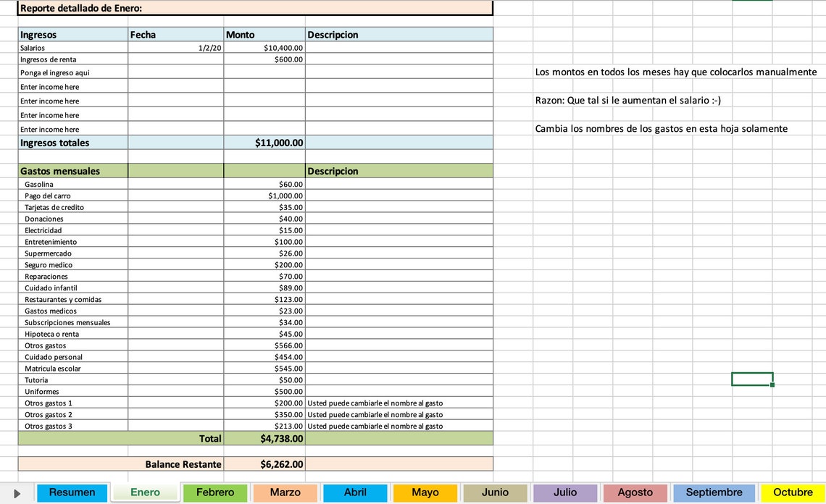Select the Gasolina expense cell
The width and height of the screenshot is (826, 504).
click(x=72, y=184)
